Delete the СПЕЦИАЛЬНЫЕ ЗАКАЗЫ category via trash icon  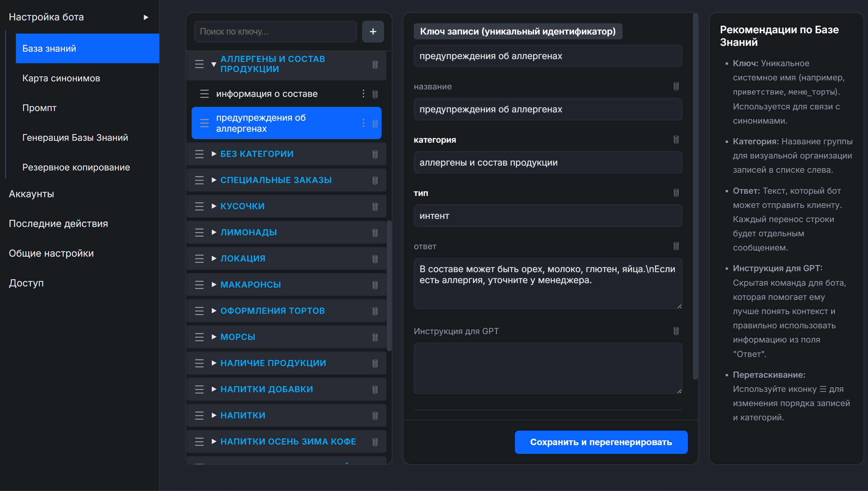(x=375, y=180)
